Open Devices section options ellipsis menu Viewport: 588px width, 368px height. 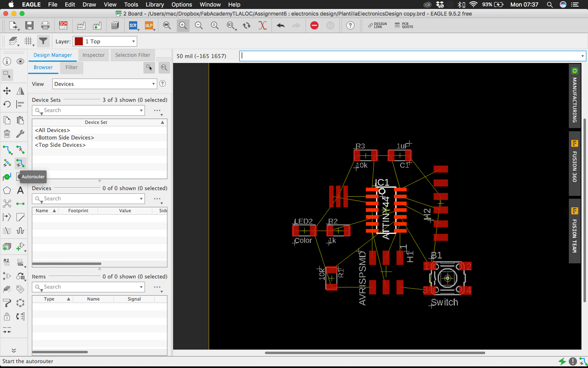click(158, 199)
